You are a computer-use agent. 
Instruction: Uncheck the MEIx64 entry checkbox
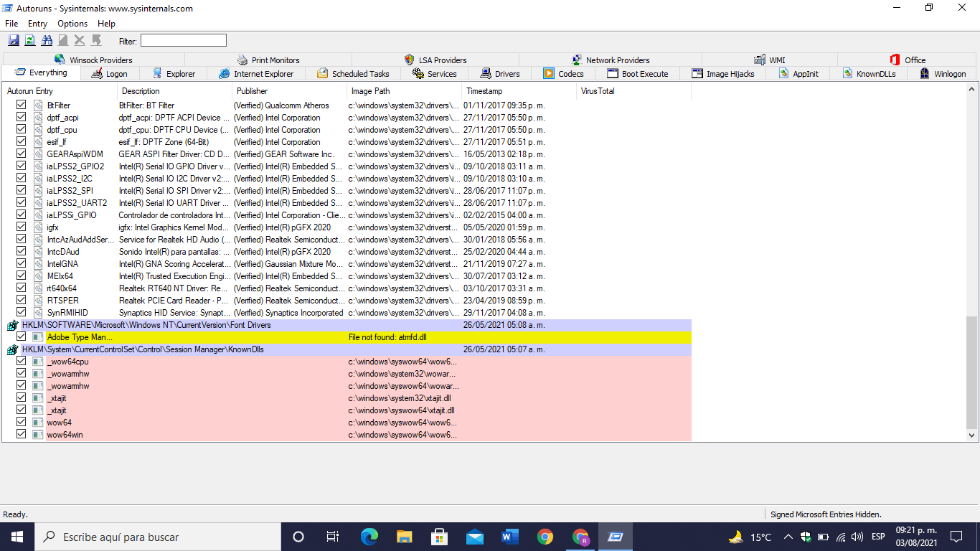click(21, 276)
